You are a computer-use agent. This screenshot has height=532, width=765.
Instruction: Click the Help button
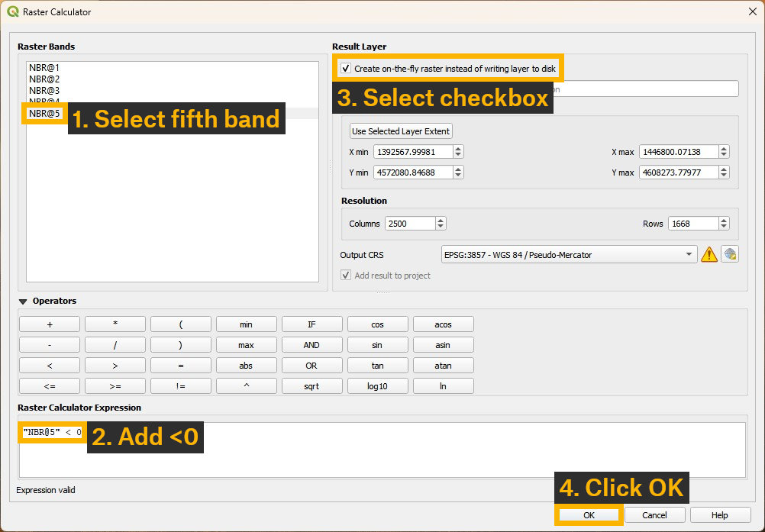tap(720, 515)
